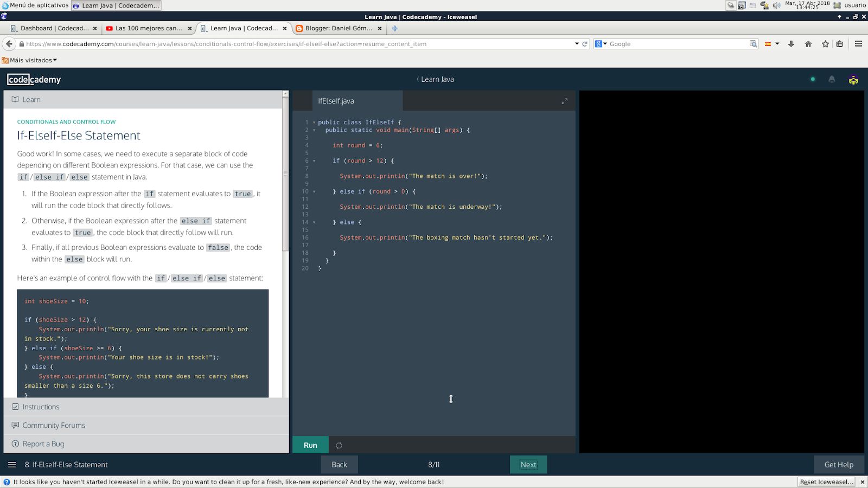Screen dimensions: 868x488
Task: Open the notifications bell in Codecademy header
Action: click(x=832, y=79)
